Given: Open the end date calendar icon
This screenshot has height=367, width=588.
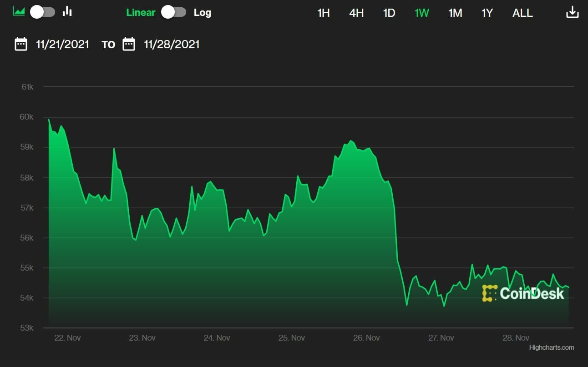Looking at the screenshot, I should [x=129, y=44].
